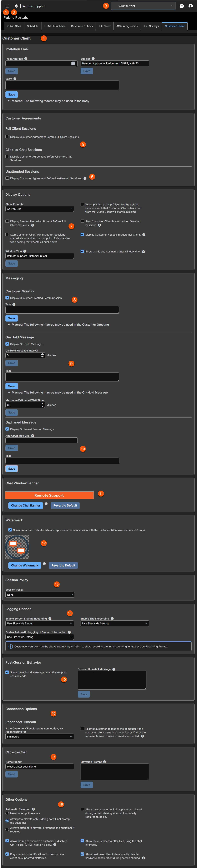Toggle the on-screen watermark indicator checkbox
Image resolution: width=197 pixels, height=868 pixels.
click(x=10, y=530)
